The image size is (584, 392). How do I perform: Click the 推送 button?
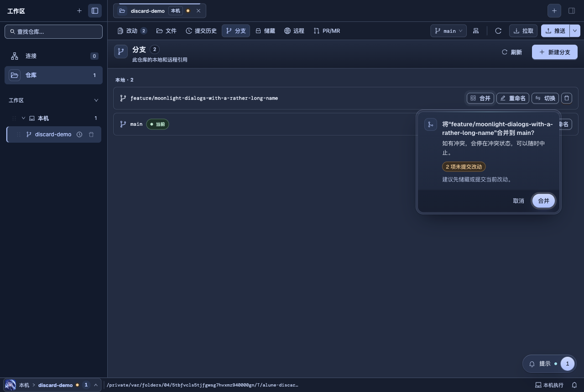(x=555, y=31)
